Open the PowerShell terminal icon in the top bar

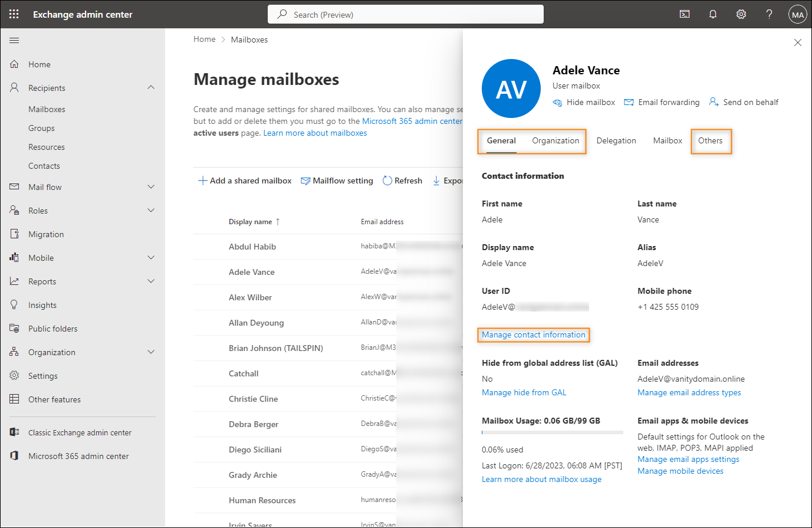pyautogui.click(x=684, y=14)
